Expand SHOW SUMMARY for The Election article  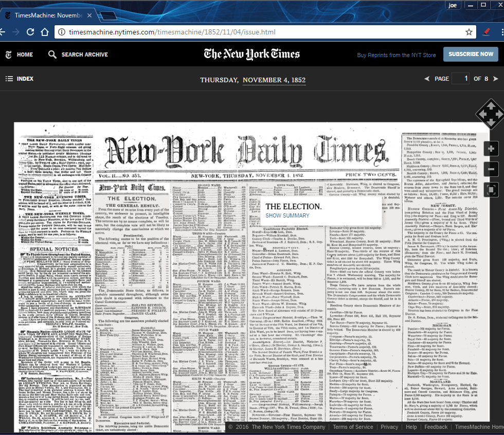point(287,215)
